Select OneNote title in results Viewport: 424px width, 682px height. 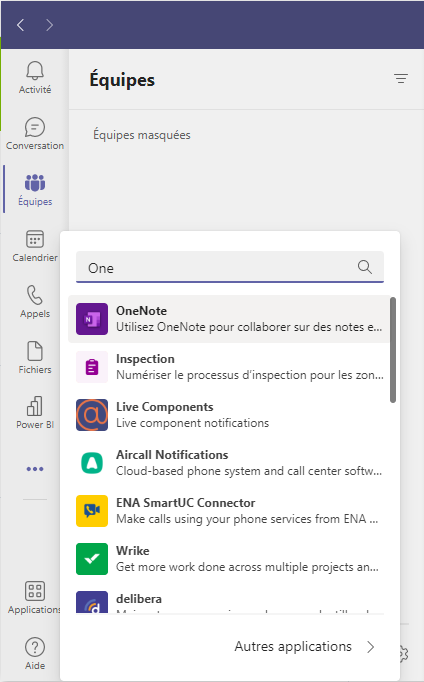(141, 311)
